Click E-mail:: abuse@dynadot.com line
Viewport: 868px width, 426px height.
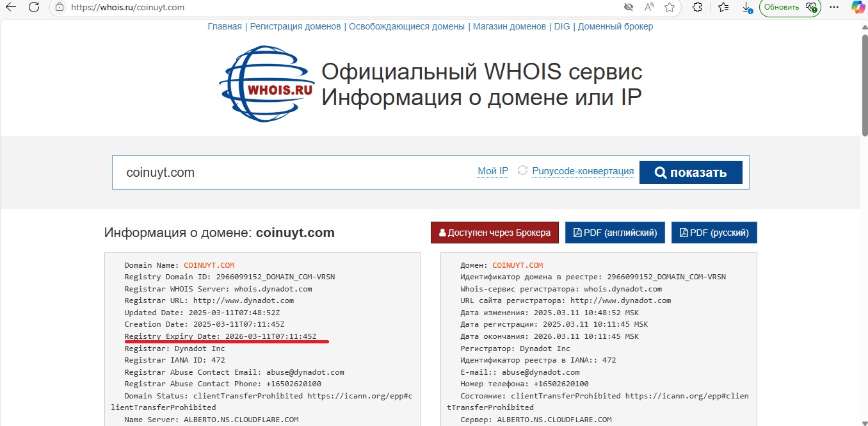click(520, 372)
